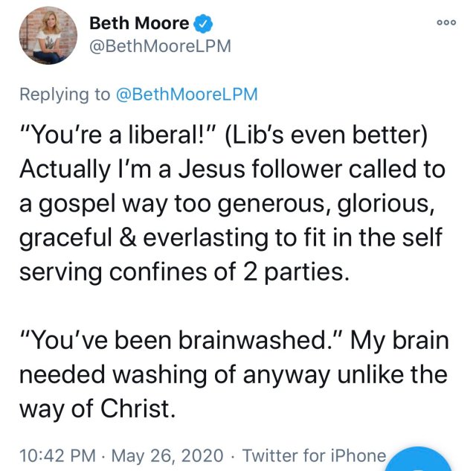Image resolution: width=476 pixels, height=471 pixels.
Task: Open the three-dot more options menu
Action: pos(446,22)
